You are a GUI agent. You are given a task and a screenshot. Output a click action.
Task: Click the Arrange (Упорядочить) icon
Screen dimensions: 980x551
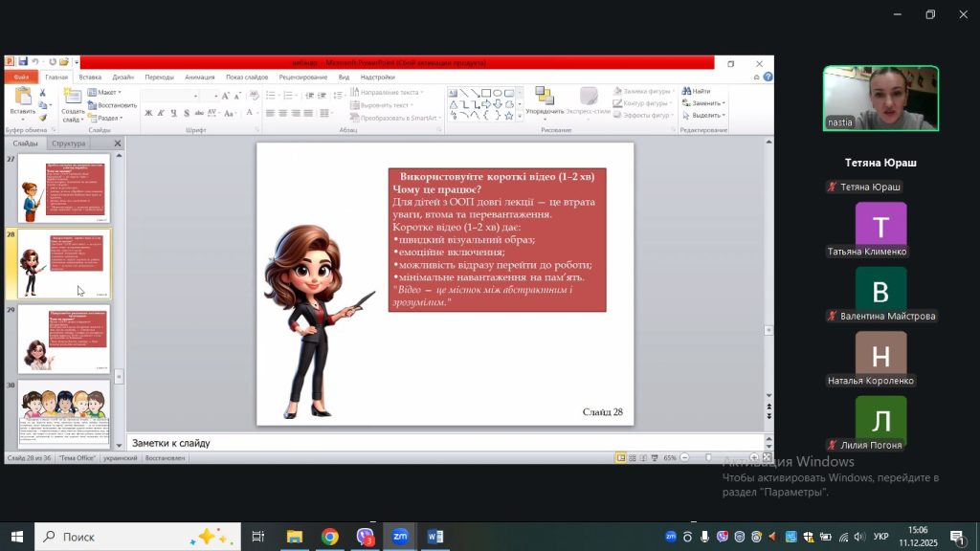[x=544, y=96]
